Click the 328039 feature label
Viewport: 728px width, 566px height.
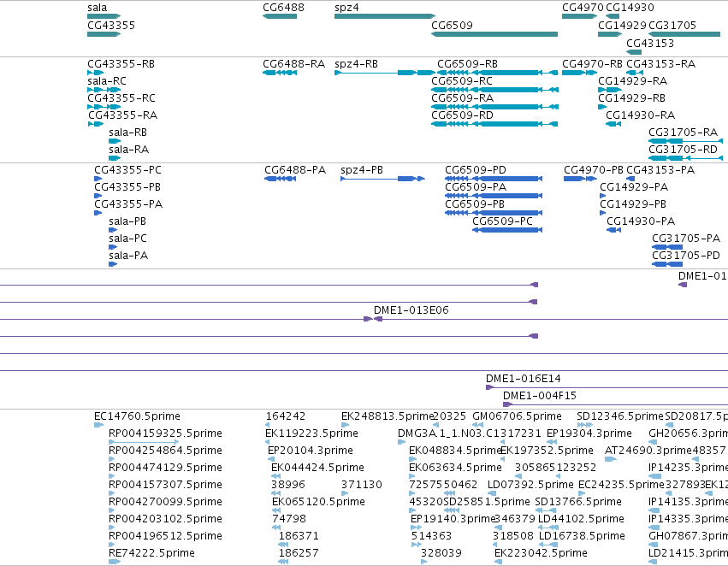click(441, 553)
